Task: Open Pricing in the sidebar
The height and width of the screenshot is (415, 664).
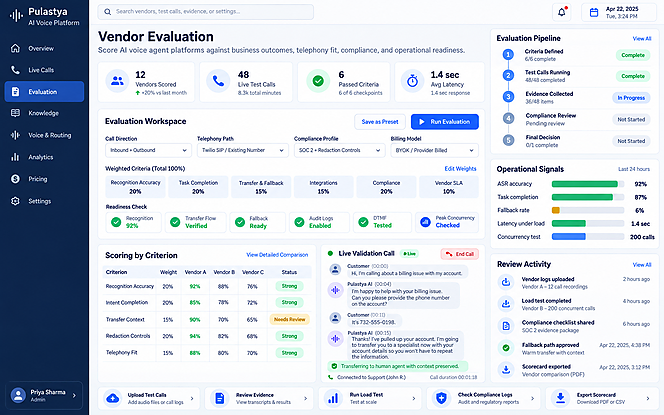Action: 44,179
